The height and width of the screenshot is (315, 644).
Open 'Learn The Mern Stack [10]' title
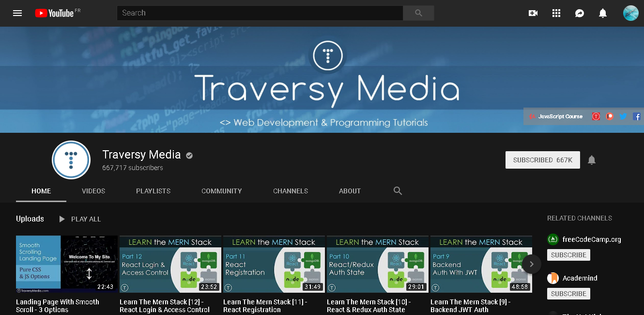369,306
